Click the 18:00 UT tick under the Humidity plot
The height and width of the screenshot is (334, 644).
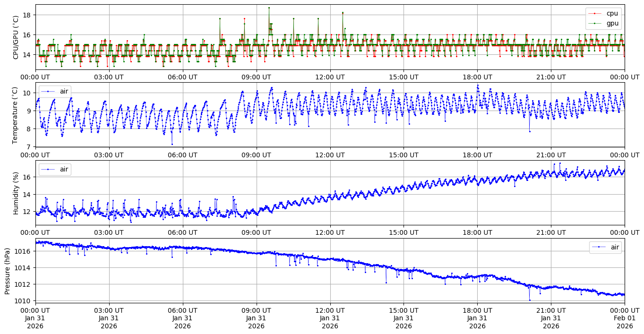point(477,232)
